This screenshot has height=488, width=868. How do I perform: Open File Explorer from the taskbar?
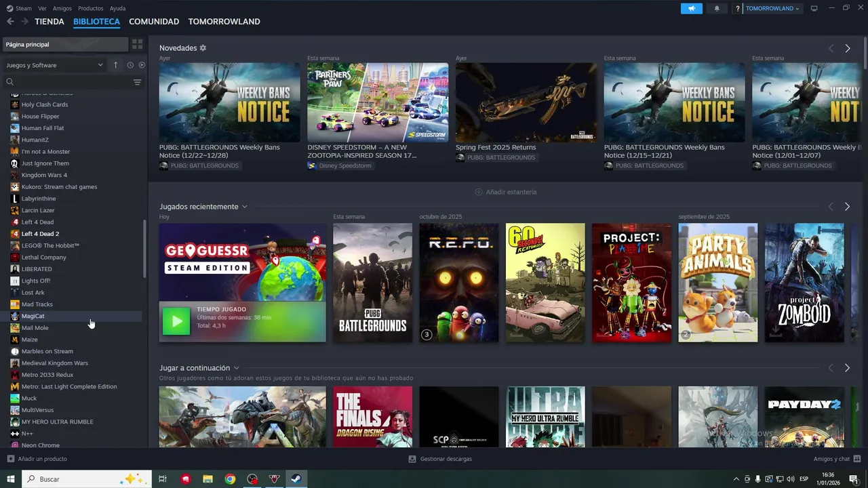pos(208,479)
